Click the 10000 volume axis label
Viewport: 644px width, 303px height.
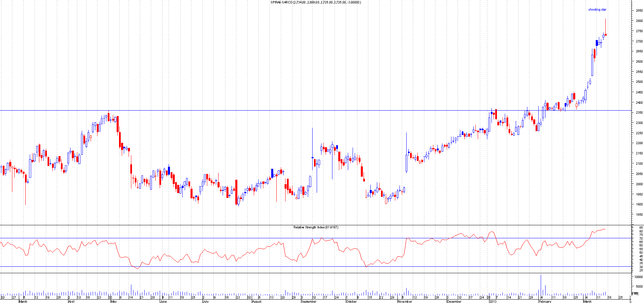[x=638, y=277]
